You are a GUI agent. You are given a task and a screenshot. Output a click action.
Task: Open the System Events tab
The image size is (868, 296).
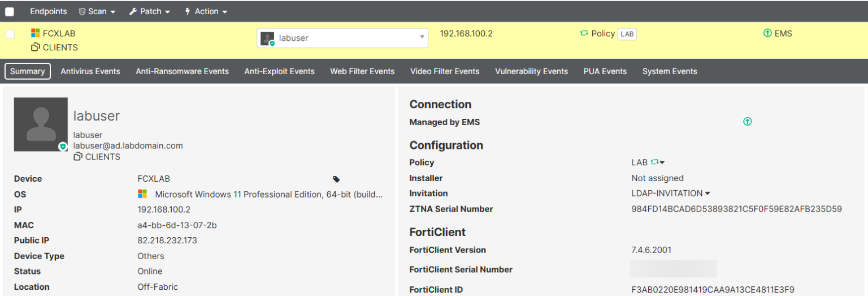click(x=670, y=71)
